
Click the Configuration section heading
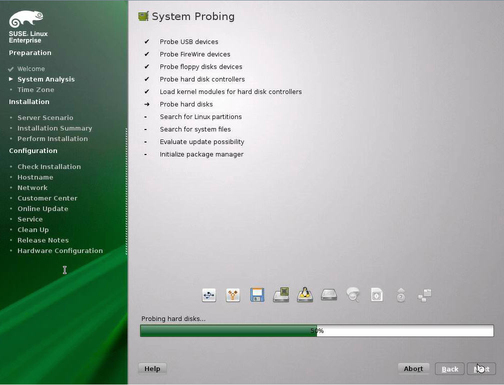click(x=33, y=151)
